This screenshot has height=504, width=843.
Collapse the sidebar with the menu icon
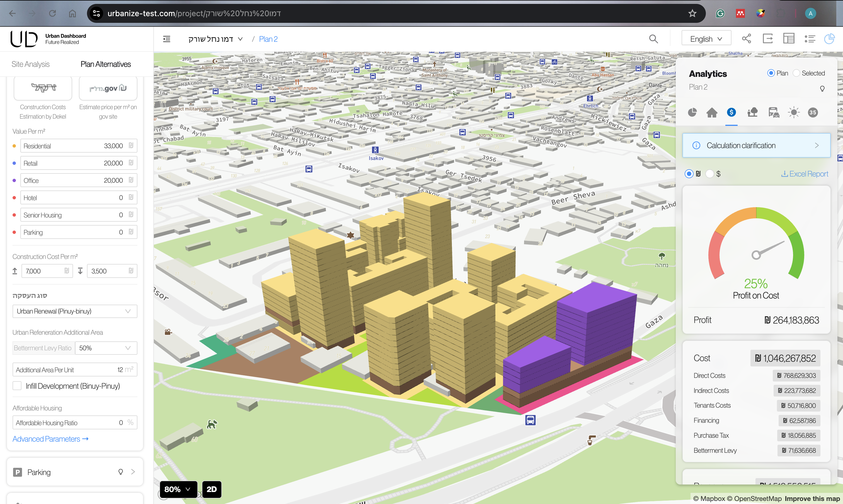click(166, 39)
